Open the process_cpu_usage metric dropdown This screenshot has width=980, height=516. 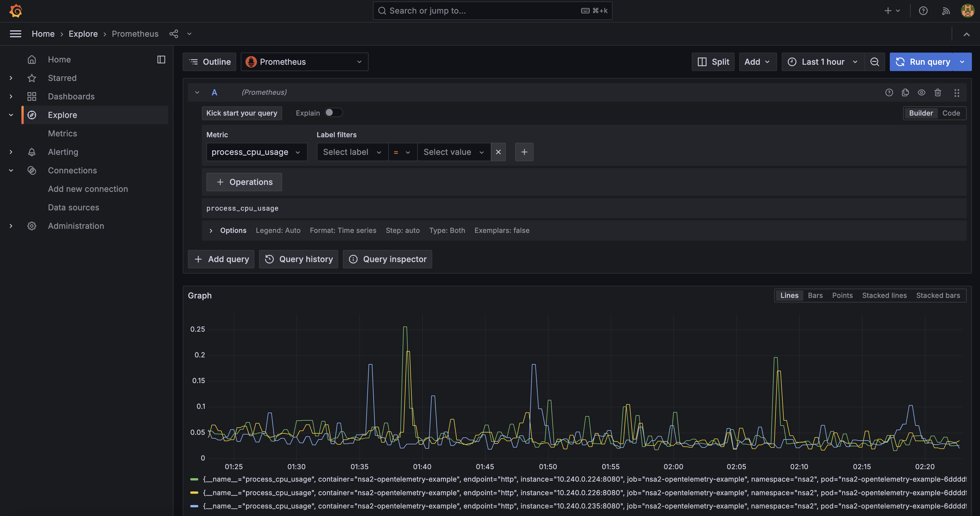coord(256,152)
